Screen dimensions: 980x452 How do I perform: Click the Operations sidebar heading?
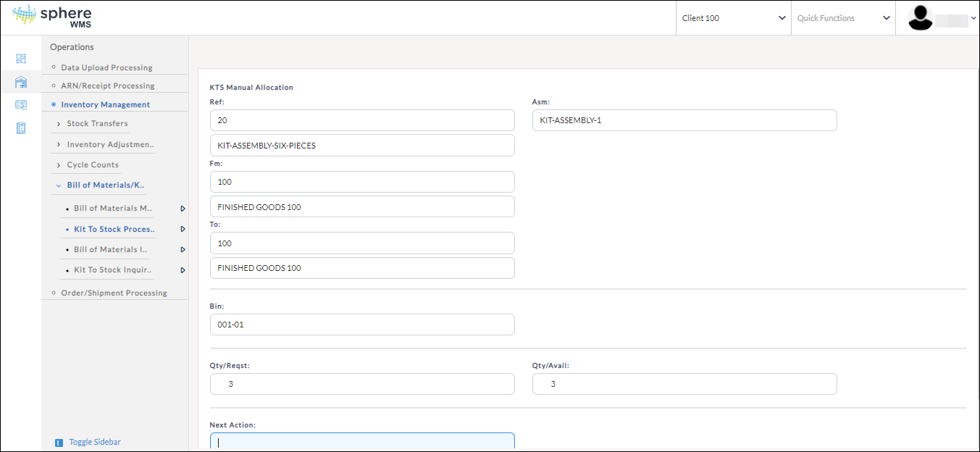click(72, 47)
